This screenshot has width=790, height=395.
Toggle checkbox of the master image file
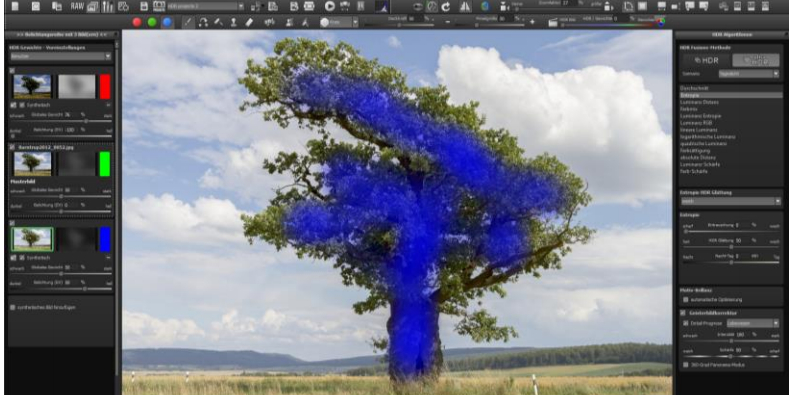coord(12,147)
